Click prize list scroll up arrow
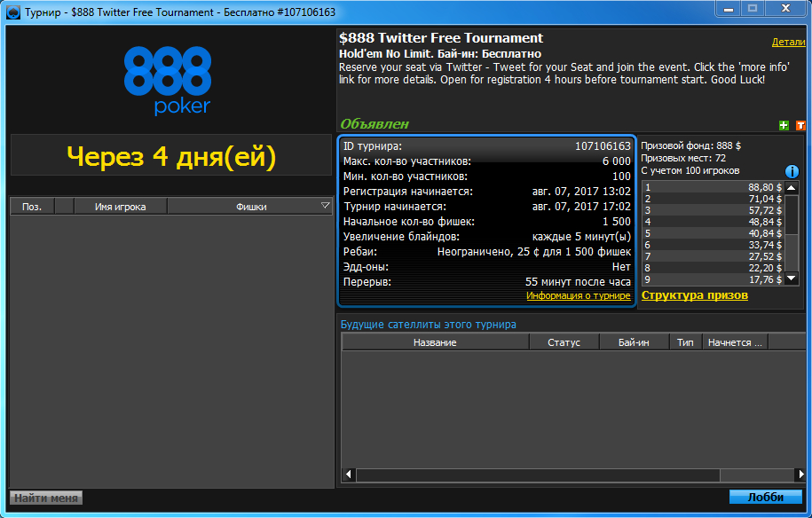Screen dimensions: 812x518 (792, 187)
